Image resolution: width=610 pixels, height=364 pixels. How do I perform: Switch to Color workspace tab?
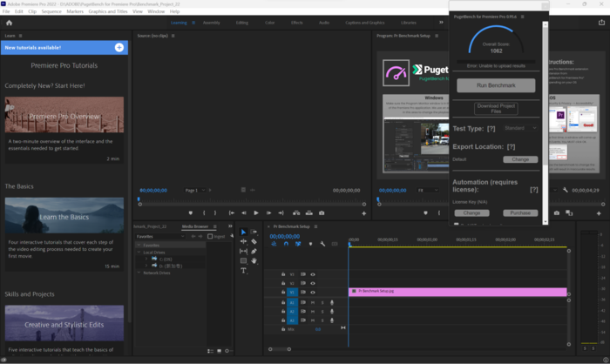pos(270,23)
